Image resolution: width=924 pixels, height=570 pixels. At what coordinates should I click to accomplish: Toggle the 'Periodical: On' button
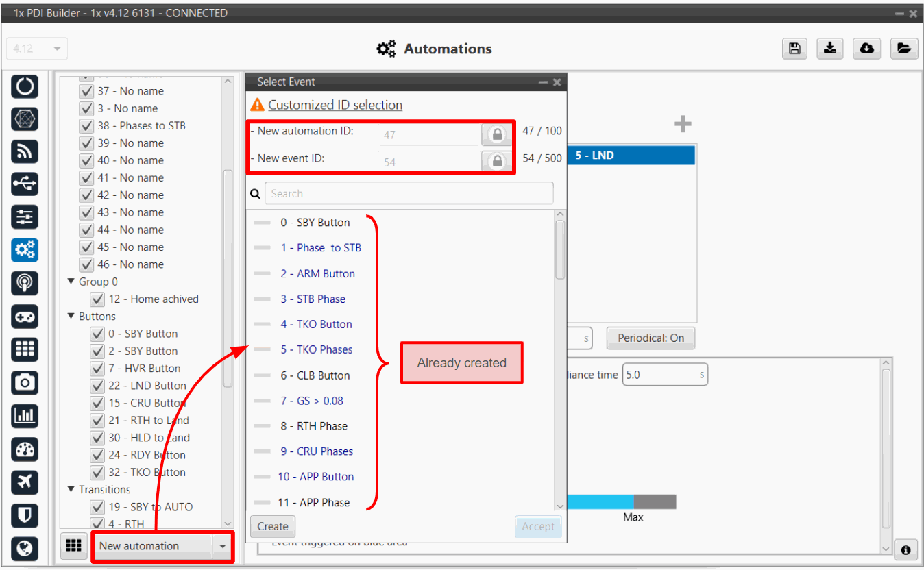coord(651,338)
